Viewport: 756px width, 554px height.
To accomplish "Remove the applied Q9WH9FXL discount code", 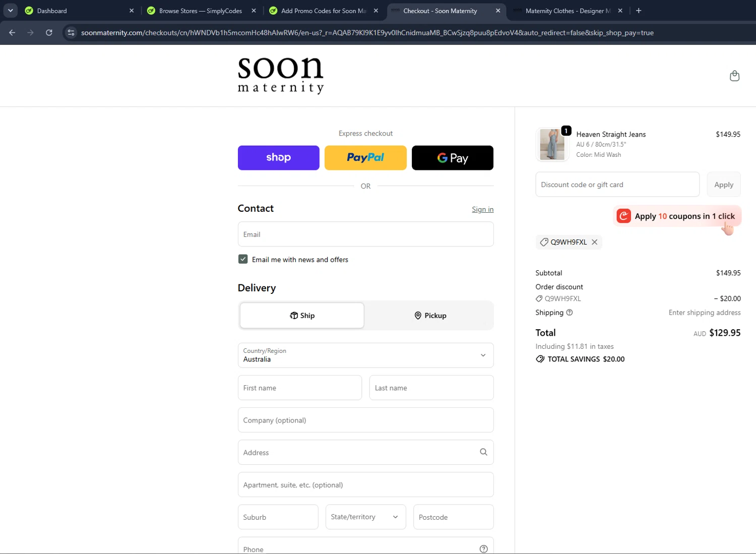I will point(595,242).
